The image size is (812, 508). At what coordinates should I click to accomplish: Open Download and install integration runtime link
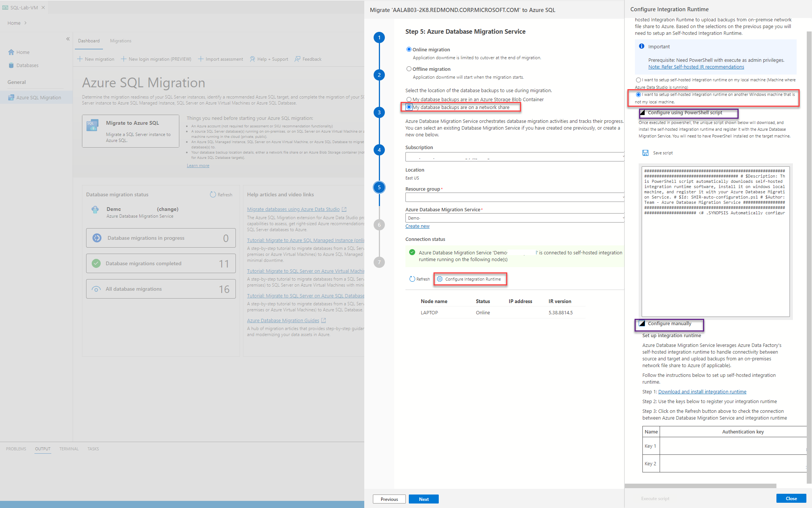point(702,392)
